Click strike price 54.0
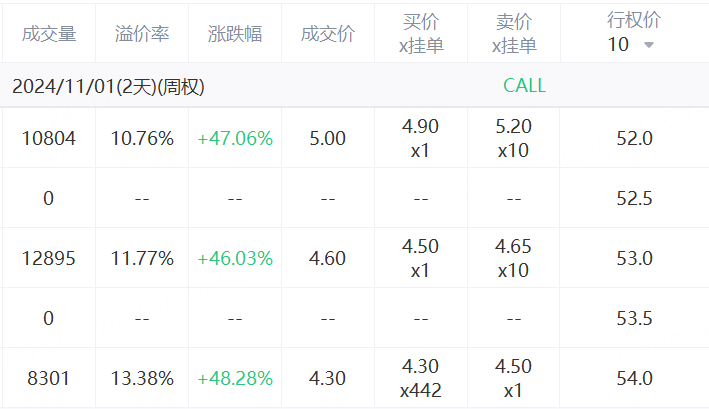Image resolution: width=709 pixels, height=409 pixels. 634,378
